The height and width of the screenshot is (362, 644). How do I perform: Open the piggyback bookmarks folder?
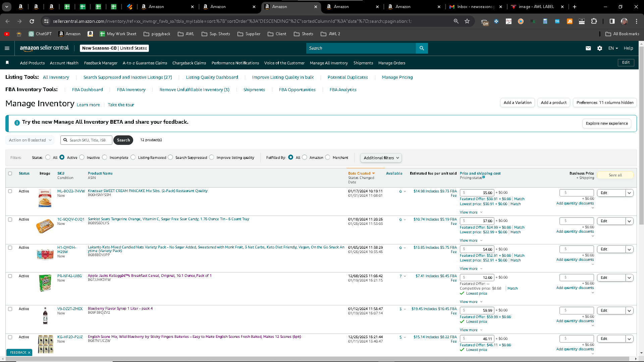click(157, 34)
